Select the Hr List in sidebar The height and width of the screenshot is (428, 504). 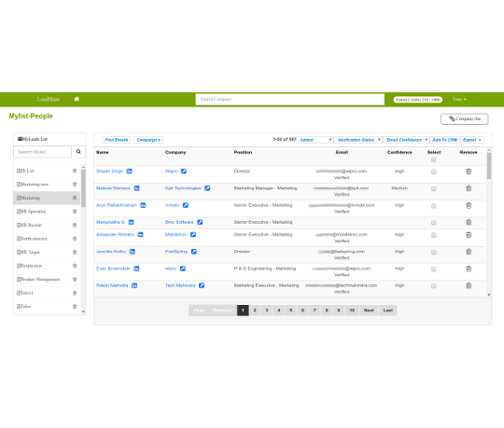click(x=26, y=171)
